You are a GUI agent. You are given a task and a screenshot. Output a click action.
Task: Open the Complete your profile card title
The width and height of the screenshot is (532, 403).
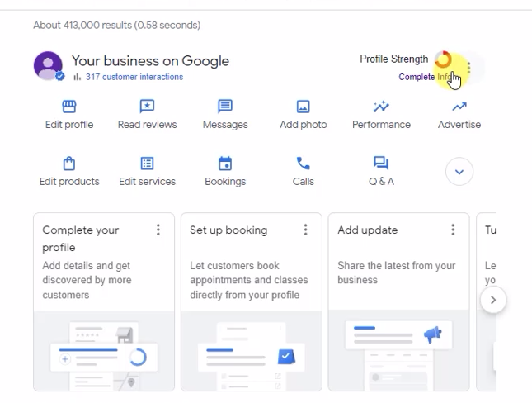pyautogui.click(x=80, y=239)
